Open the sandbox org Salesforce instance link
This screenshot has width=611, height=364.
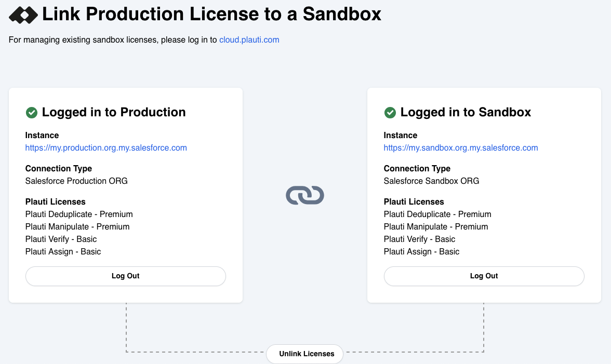click(x=460, y=148)
